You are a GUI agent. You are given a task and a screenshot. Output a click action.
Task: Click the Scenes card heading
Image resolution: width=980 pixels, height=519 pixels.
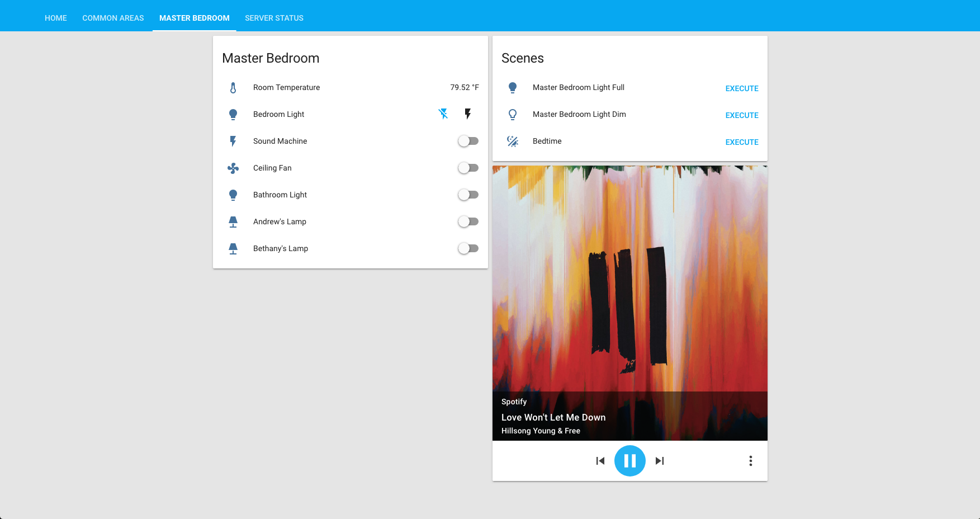[523, 58]
